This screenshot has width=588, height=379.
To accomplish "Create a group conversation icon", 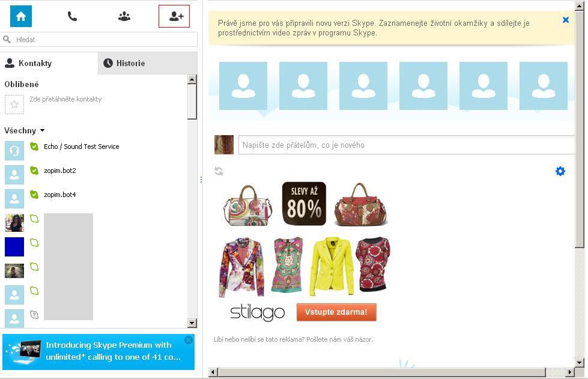I will [x=124, y=16].
